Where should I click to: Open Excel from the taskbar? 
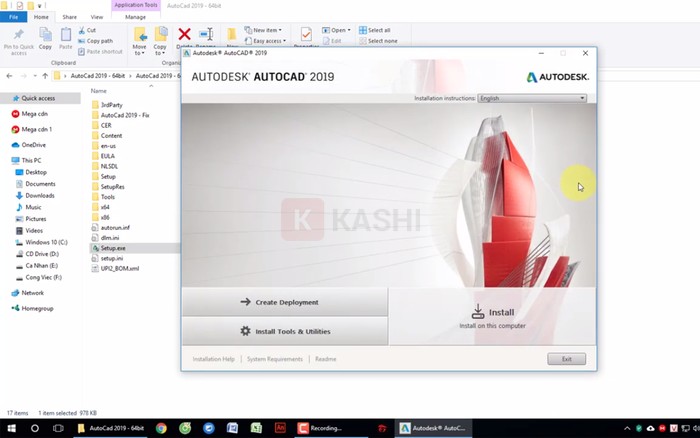256,428
